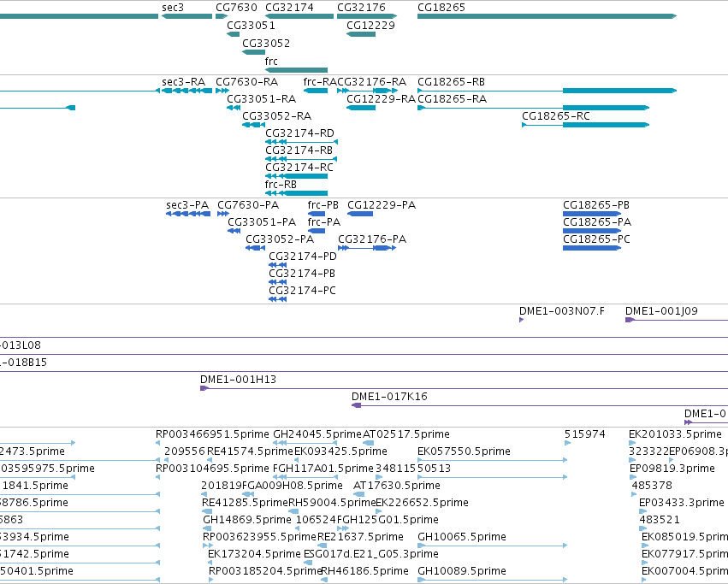The width and height of the screenshot is (728, 584).
Task: Click the RE41574.5prime EST label
Action: tap(251, 451)
